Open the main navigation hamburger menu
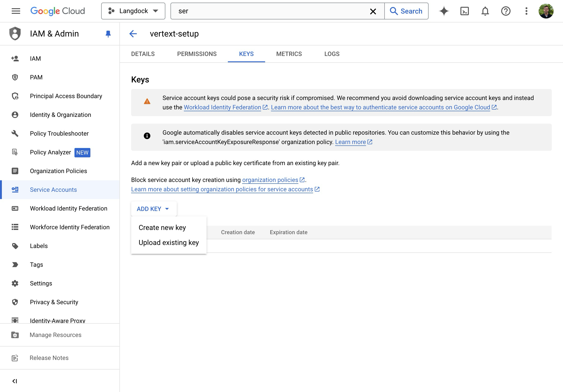563x392 pixels. 16,11
